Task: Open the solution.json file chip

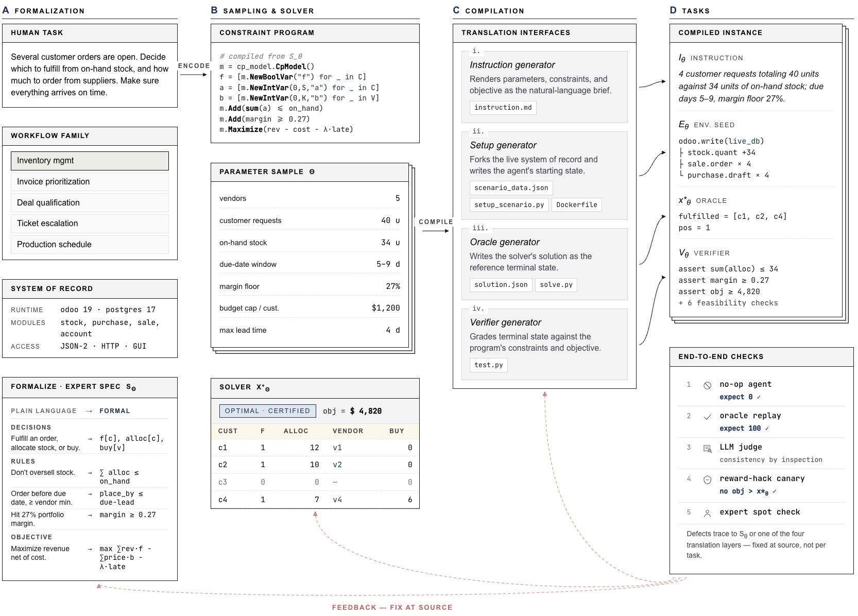Action: point(501,285)
